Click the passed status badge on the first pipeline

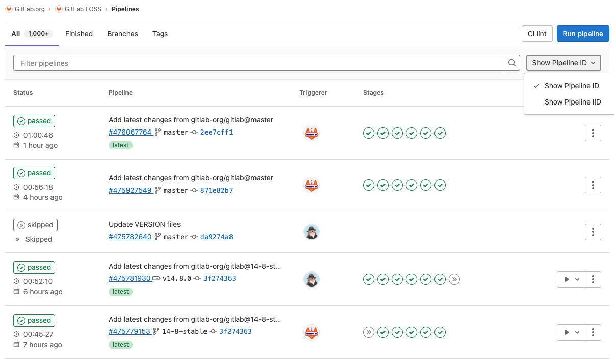click(34, 121)
